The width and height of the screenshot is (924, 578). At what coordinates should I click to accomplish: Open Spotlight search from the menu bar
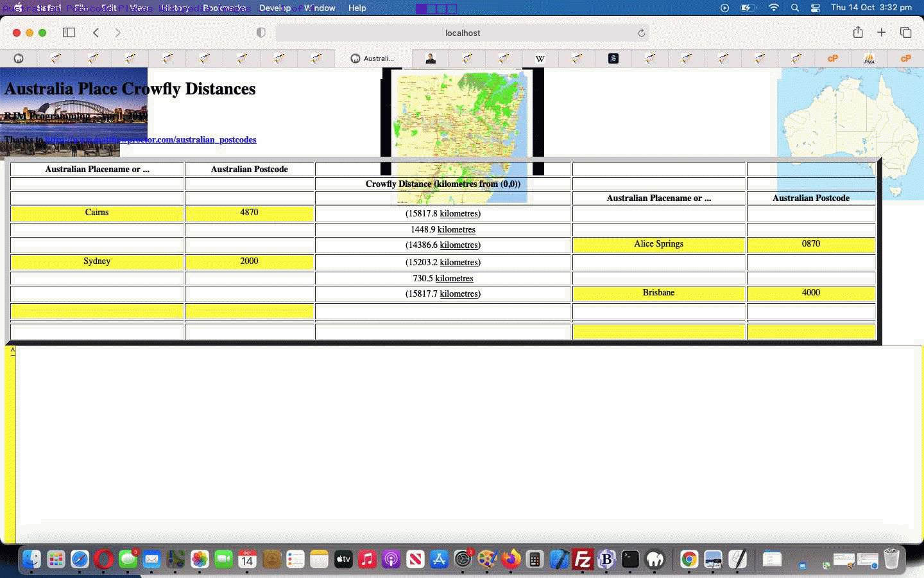[795, 8]
